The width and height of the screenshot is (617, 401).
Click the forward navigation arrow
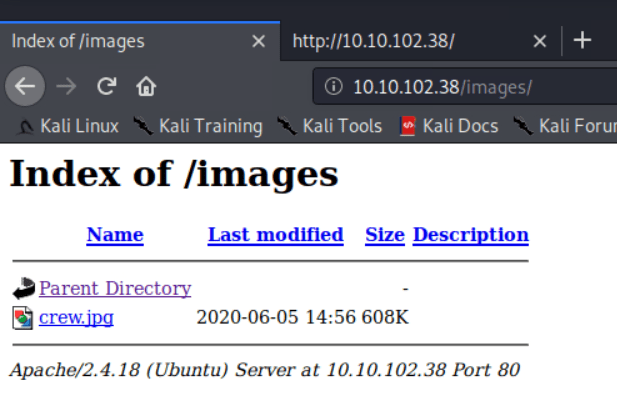pos(67,86)
